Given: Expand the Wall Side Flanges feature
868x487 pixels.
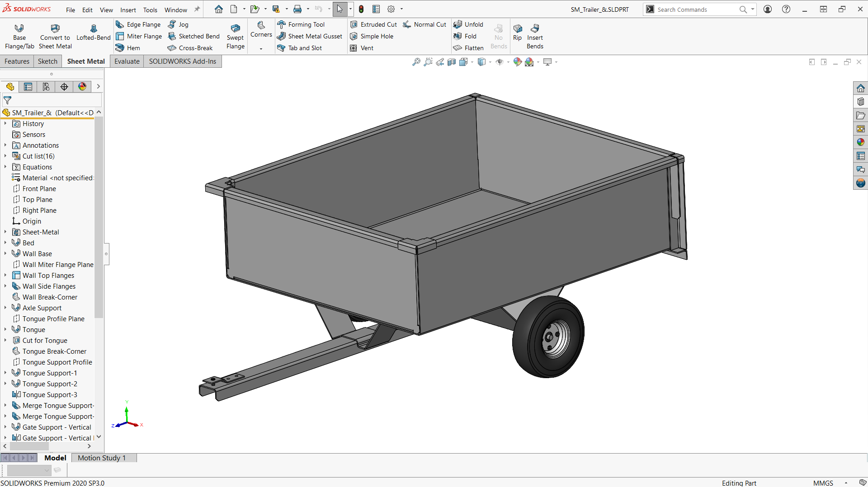Looking at the screenshot, I should (5, 286).
